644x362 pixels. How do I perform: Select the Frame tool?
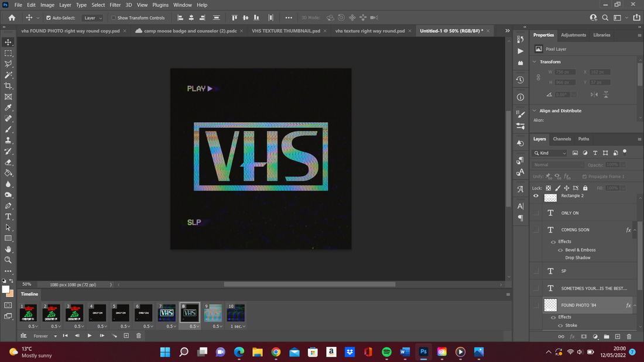[8, 97]
